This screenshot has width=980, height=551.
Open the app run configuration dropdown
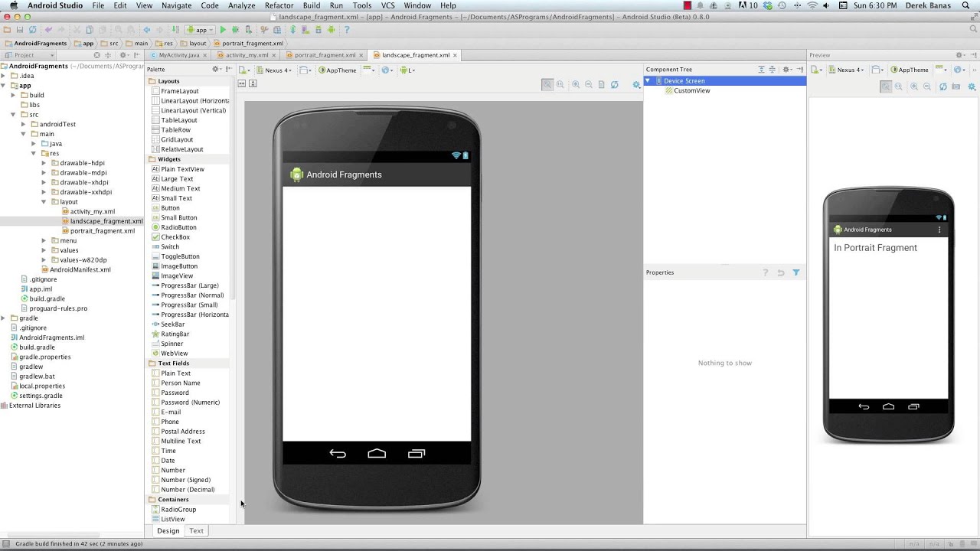click(201, 30)
